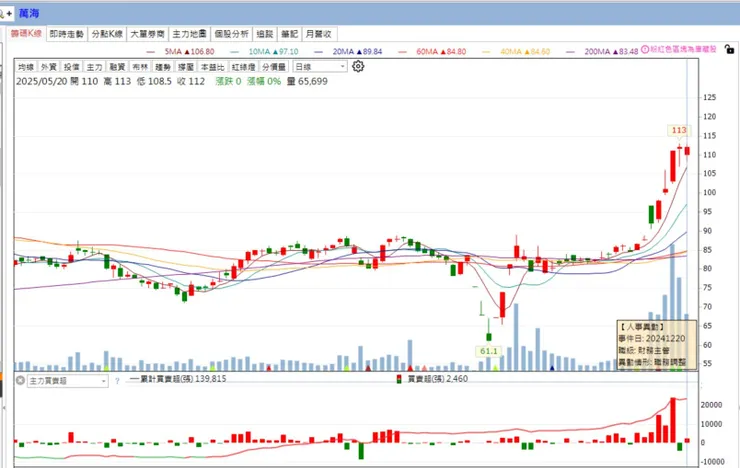740x468 pixels.
Task: Click the 量 65,699 volume value
Action: tap(307, 81)
